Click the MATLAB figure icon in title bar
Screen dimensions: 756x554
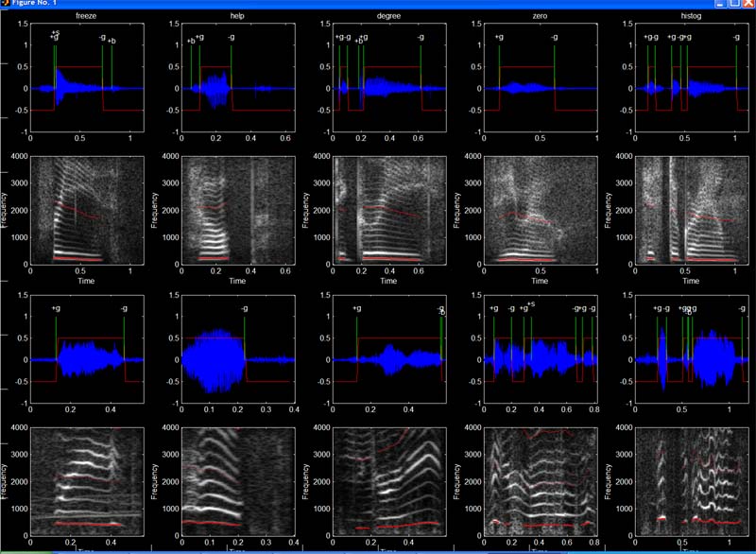click(5, 5)
